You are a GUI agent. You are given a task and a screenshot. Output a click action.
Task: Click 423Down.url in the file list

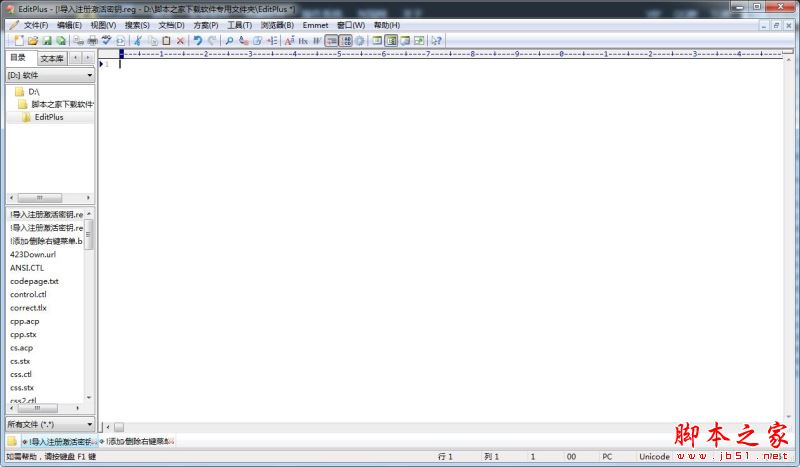33,254
